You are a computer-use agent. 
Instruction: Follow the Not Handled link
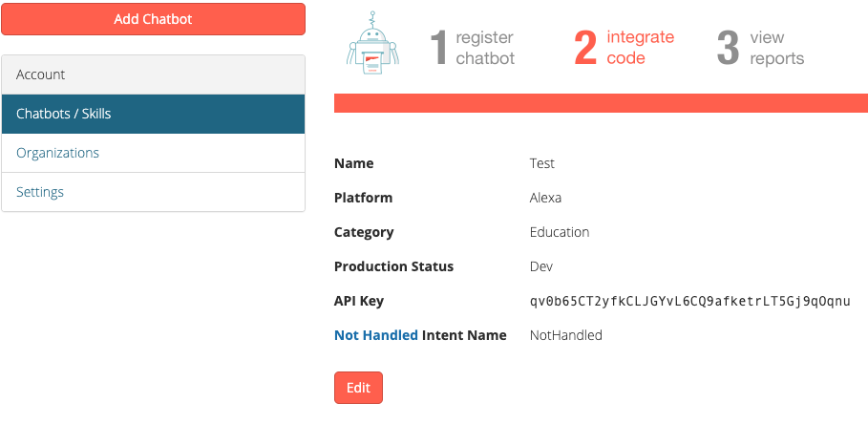click(x=376, y=335)
